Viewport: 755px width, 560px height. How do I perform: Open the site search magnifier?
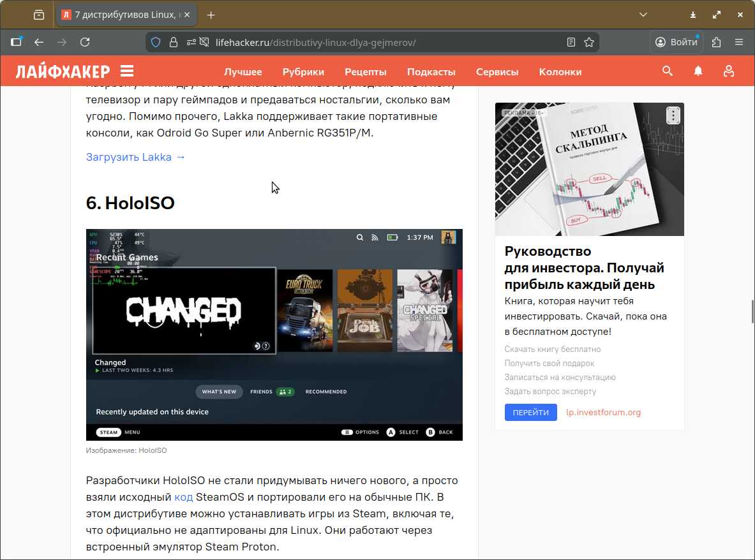[x=668, y=71]
